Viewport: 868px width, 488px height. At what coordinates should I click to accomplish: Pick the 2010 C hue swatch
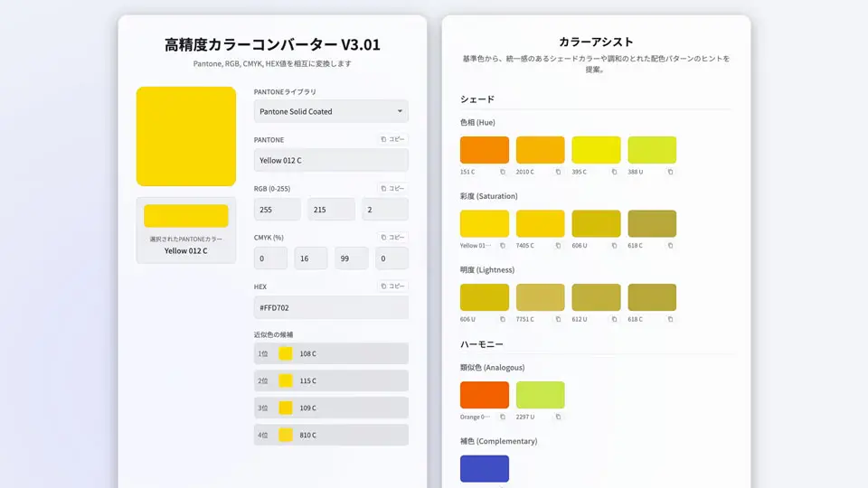click(541, 150)
